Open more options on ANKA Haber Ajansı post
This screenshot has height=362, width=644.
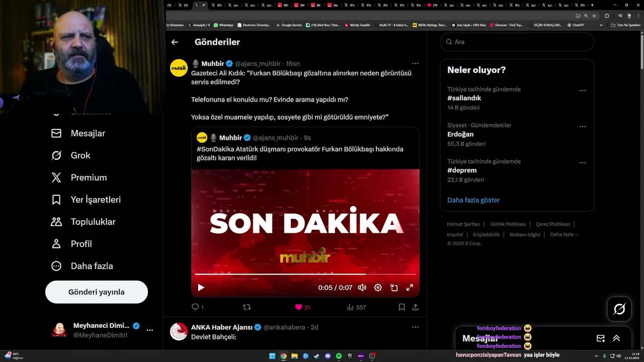coord(415,327)
